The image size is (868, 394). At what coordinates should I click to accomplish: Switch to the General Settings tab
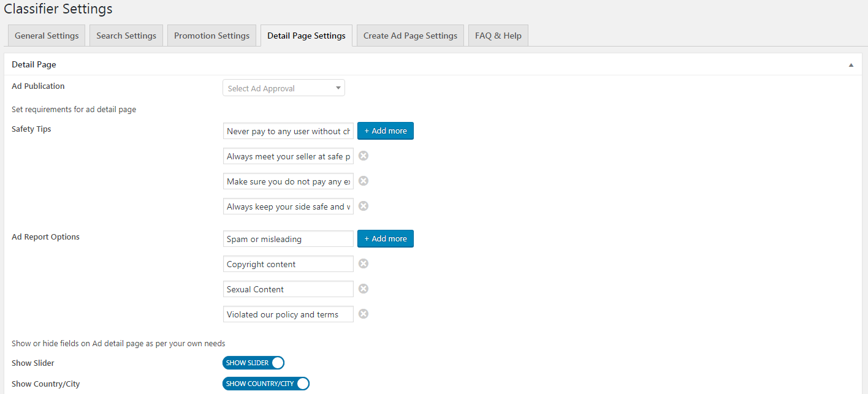pos(47,36)
